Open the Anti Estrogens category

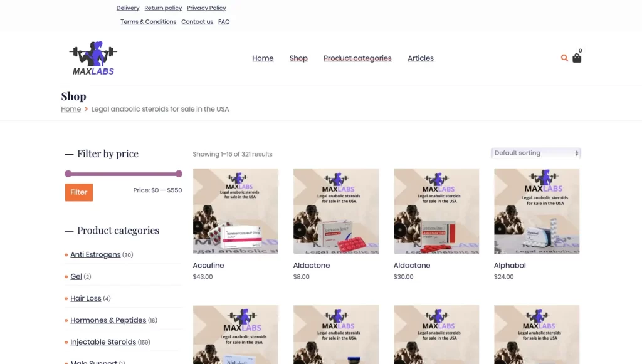[95, 255]
